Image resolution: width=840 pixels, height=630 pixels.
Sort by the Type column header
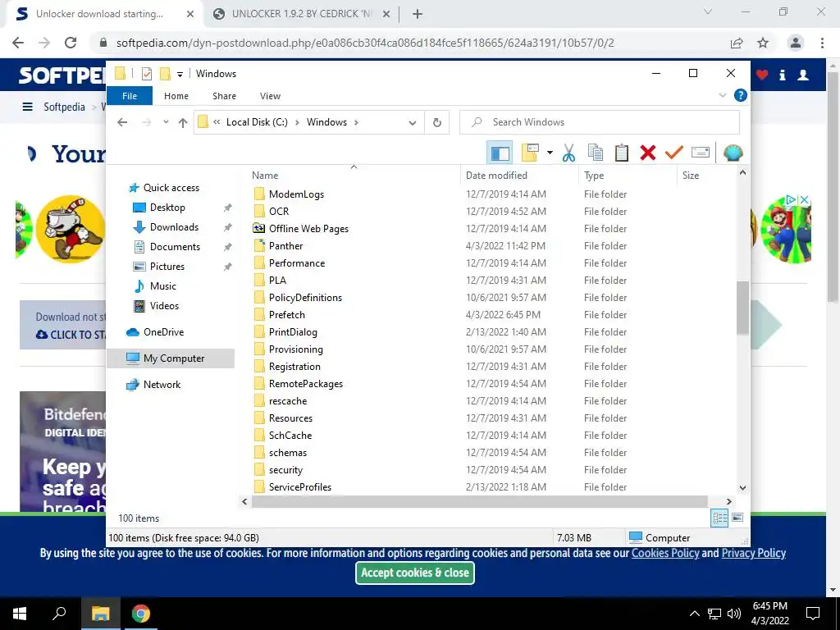click(x=628, y=176)
